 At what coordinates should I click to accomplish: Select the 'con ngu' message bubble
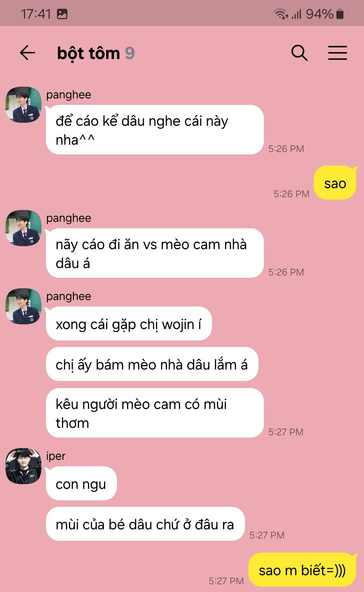(81, 483)
